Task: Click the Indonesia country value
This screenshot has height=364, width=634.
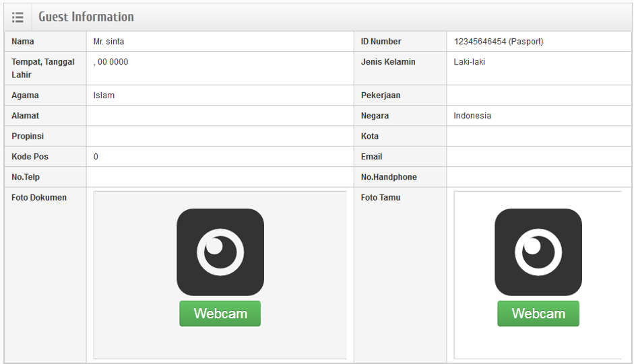Action: [x=472, y=116]
